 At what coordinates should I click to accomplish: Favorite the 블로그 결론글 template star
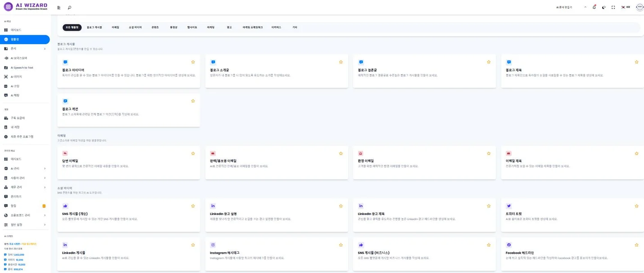[489, 62]
